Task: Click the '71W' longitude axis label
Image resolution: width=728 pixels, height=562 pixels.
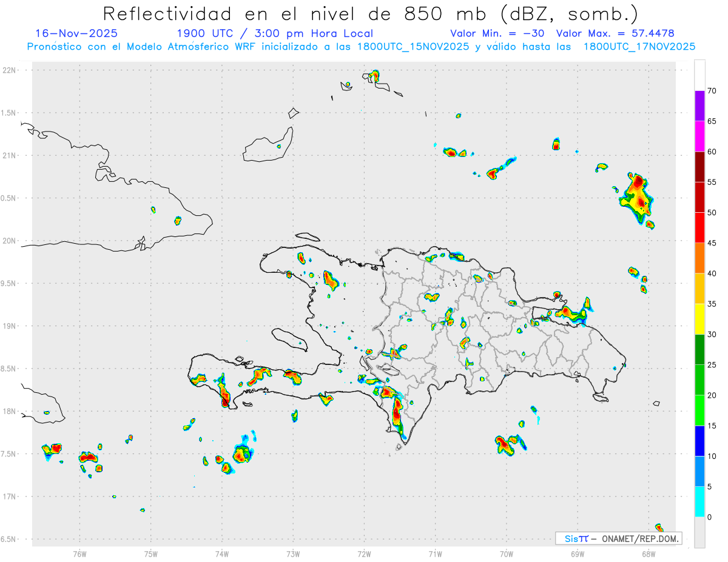Action: (435, 554)
